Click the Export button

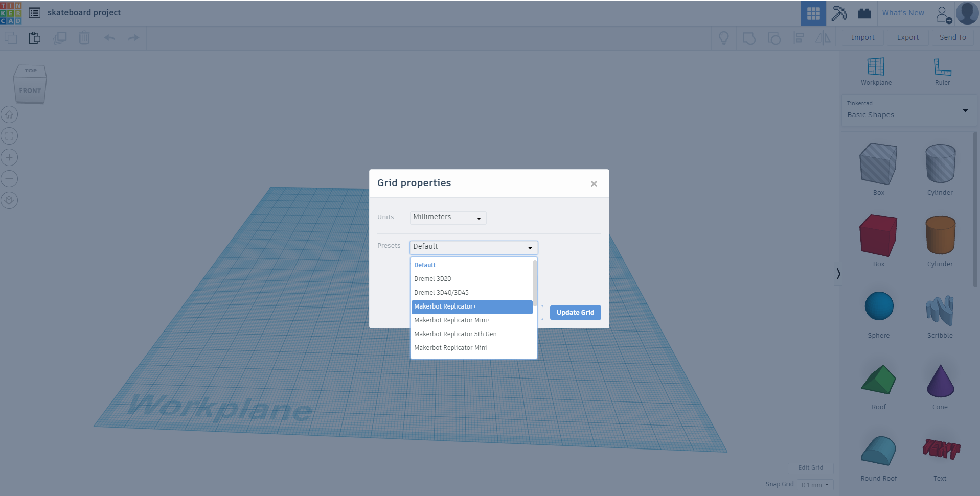tap(908, 38)
